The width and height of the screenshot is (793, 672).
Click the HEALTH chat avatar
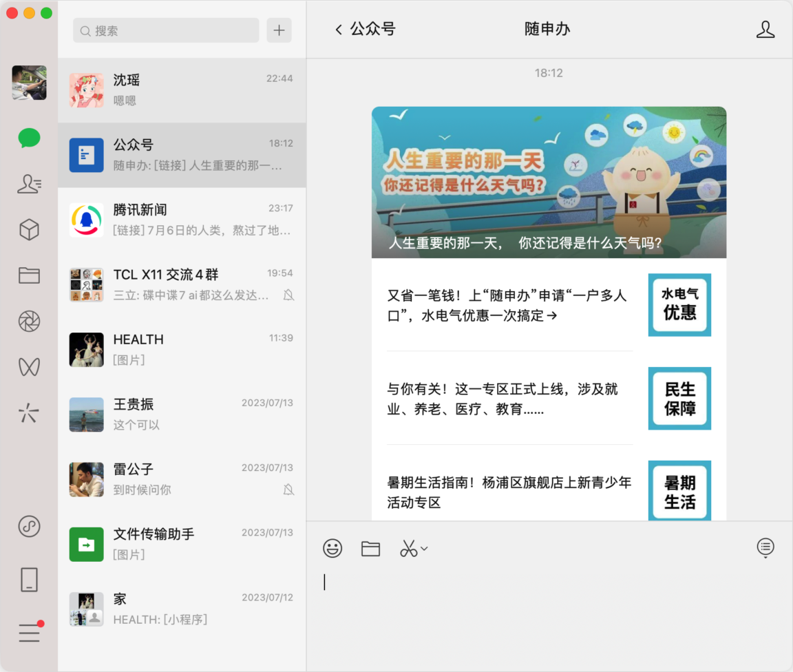pyautogui.click(x=87, y=350)
